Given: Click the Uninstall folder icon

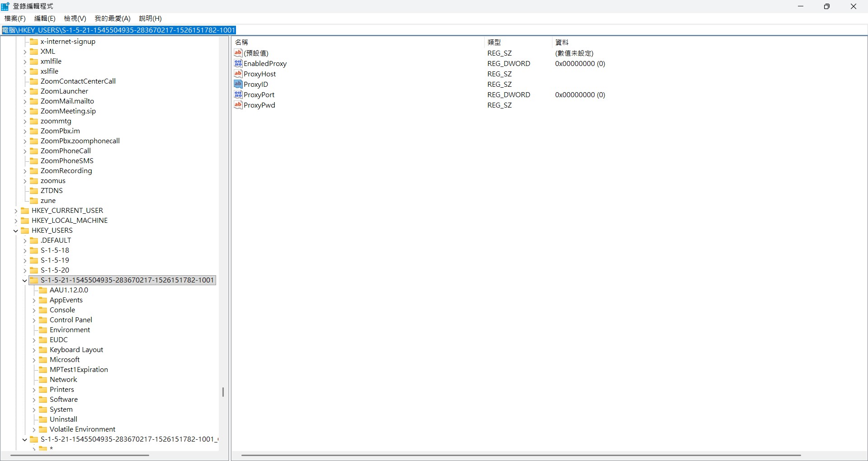Looking at the screenshot, I should pos(43,419).
